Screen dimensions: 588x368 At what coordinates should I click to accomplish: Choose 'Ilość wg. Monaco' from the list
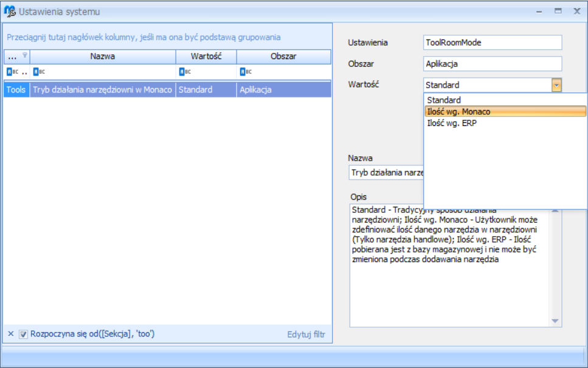click(x=458, y=111)
